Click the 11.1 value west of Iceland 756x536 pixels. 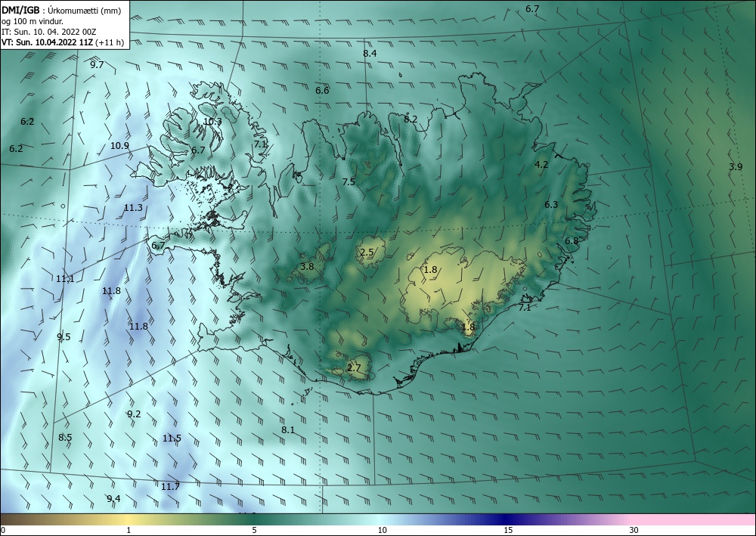(x=65, y=279)
